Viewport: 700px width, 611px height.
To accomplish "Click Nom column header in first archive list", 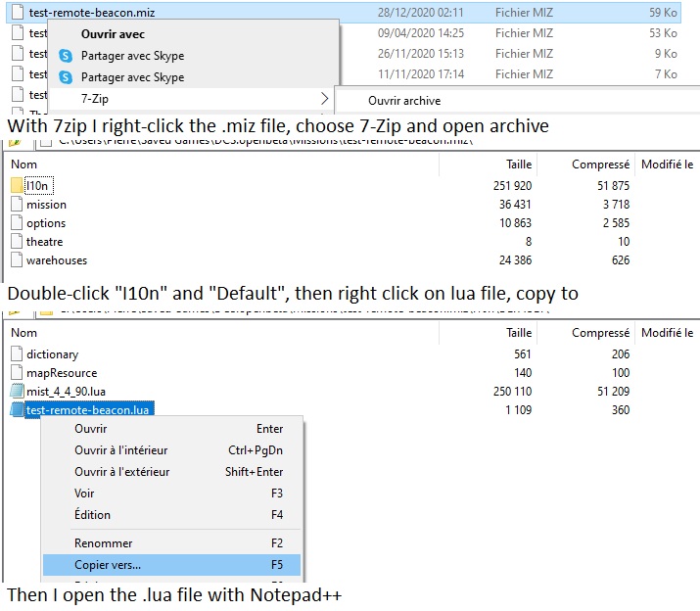I will 24,164.
